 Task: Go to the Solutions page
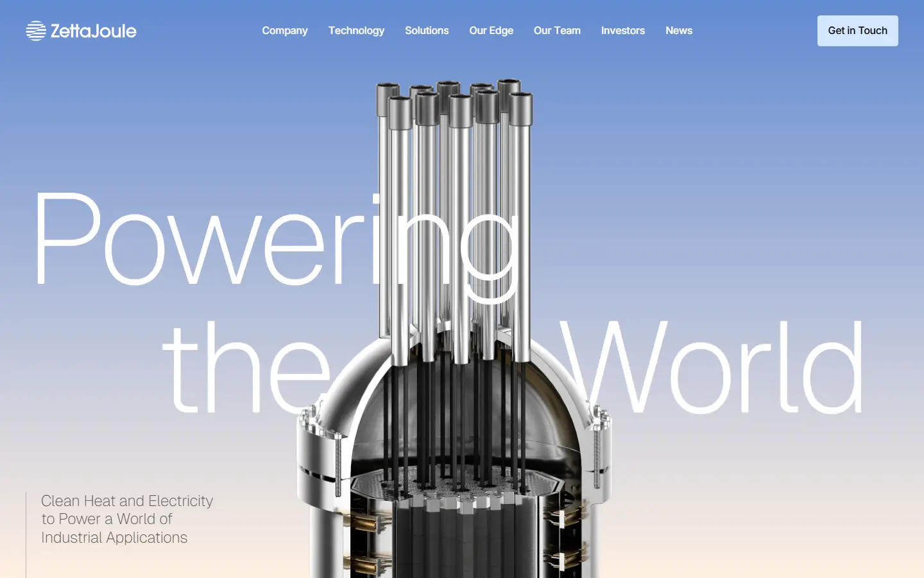click(x=427, y=31)
